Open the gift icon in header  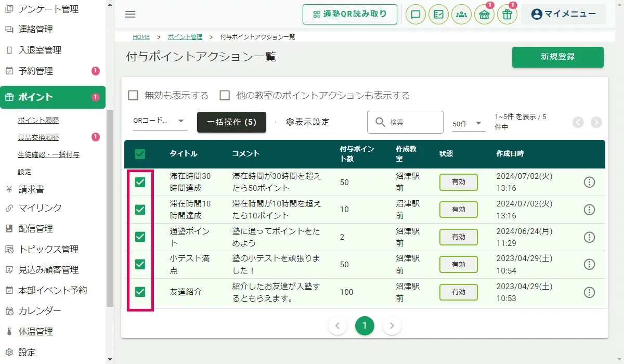click(x=507, y=14)
